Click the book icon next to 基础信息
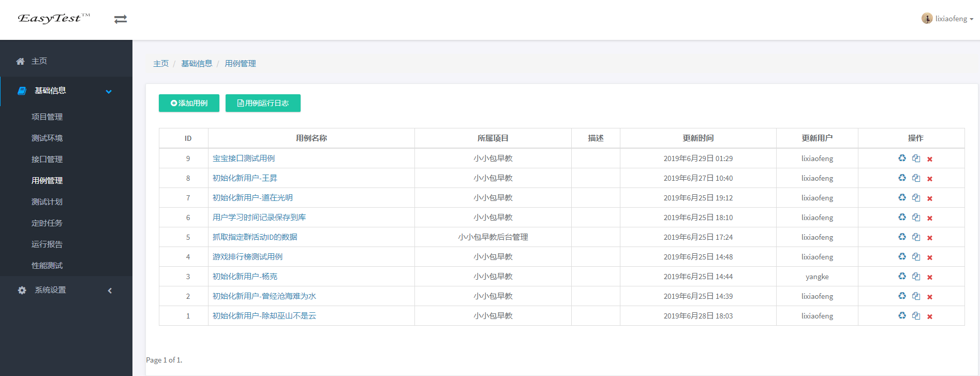 [x=22, y=91]
